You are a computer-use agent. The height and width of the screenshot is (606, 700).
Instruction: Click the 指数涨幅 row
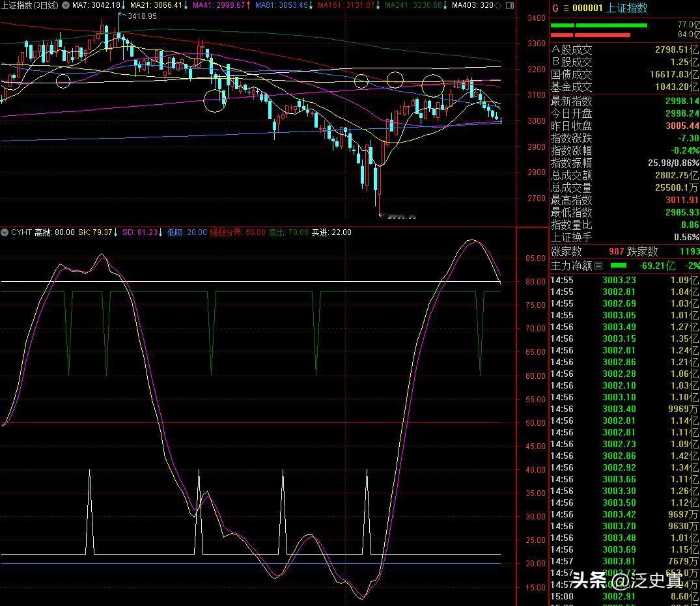(x=624, y=151)
